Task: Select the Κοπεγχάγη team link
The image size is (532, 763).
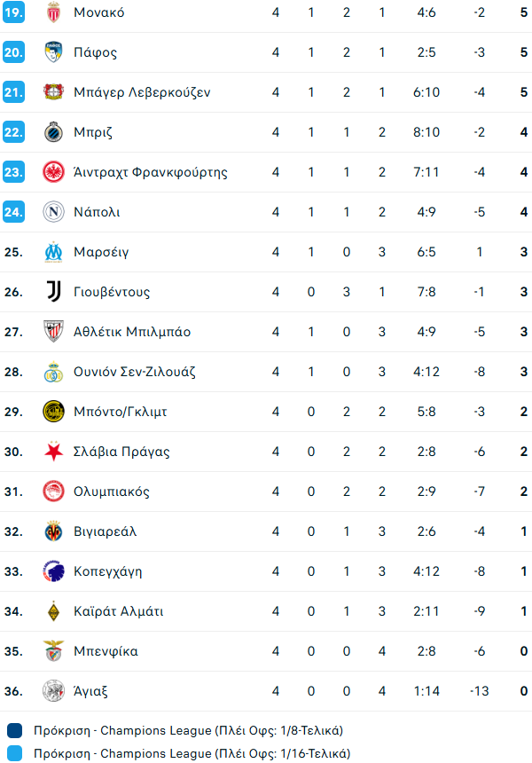Action: (x=108, y=571)
